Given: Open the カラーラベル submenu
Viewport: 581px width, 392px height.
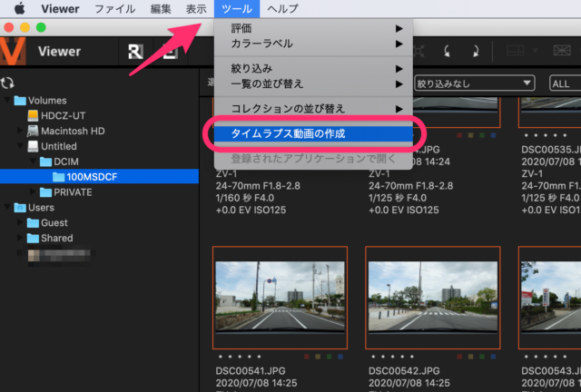Looking at the screenshot, I should [x=313, y=44].
